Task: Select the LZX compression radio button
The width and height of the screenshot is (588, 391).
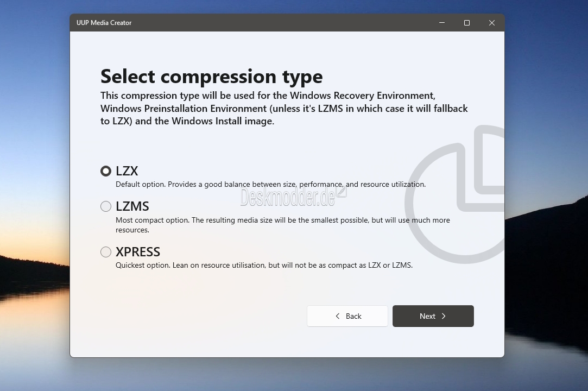Action: point(106,171)
